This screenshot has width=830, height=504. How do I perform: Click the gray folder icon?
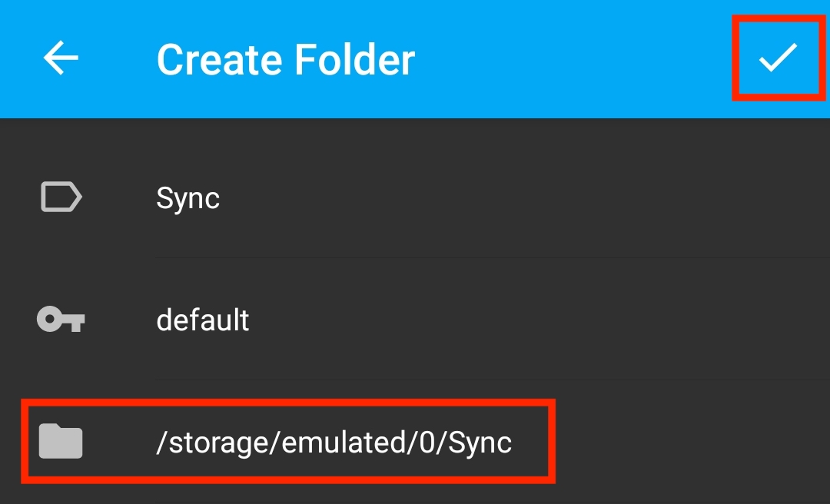pyautogui.click(x=61, y=441)
